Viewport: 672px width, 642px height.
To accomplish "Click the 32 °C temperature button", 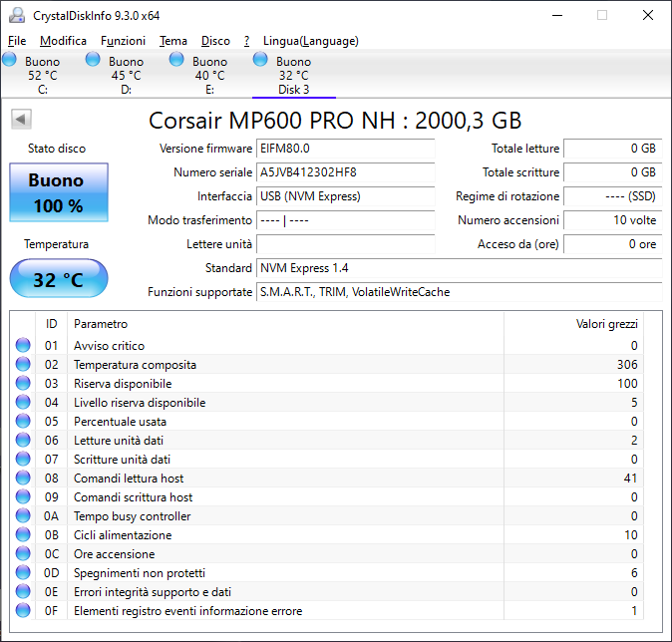I will (x=59, y=278).
